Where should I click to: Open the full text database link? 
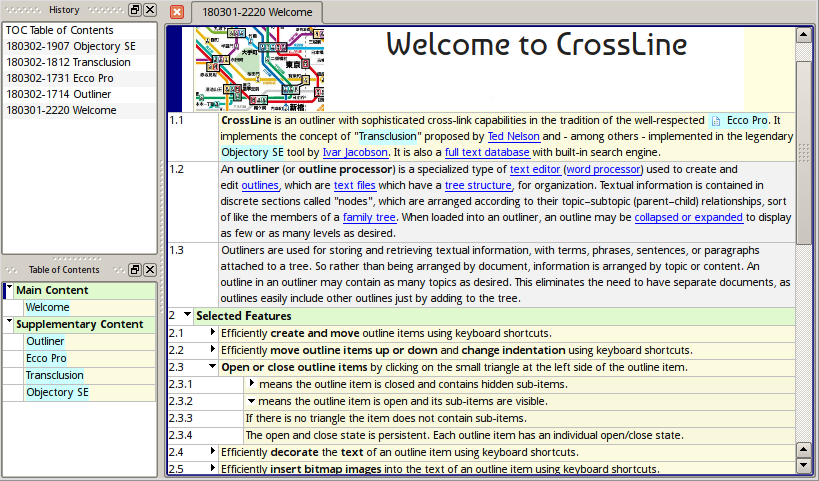[487, 152]
